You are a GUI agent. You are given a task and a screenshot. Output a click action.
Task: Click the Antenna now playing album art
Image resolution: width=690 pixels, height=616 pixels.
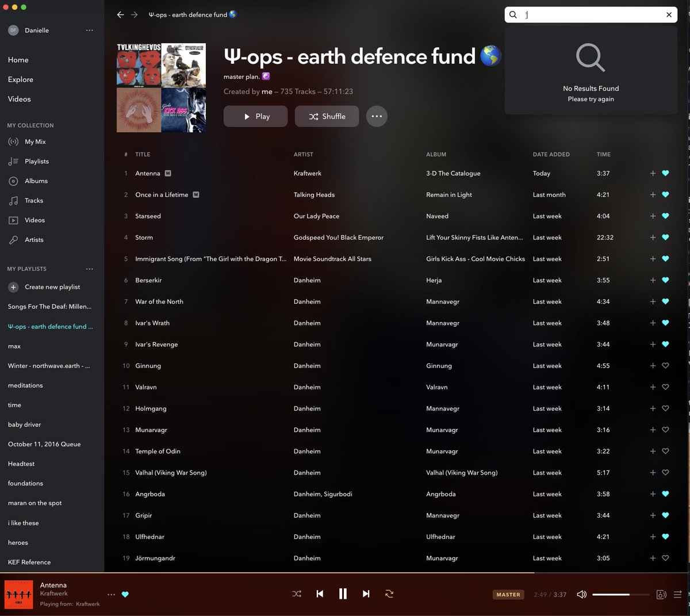click(x=18, y=595)
